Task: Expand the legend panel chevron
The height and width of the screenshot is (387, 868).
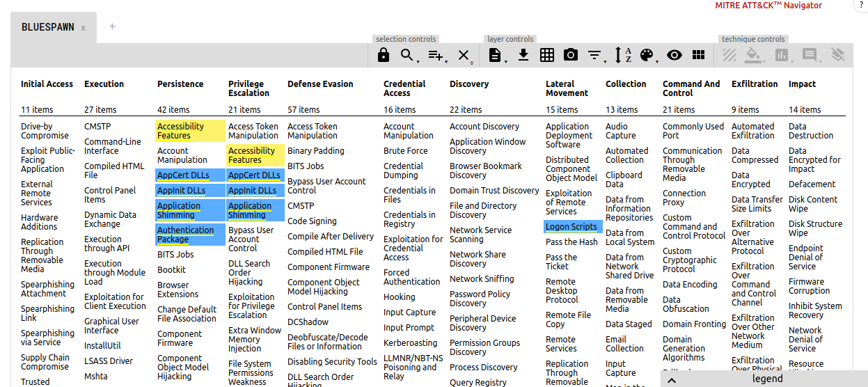Action: click(672, 380)
